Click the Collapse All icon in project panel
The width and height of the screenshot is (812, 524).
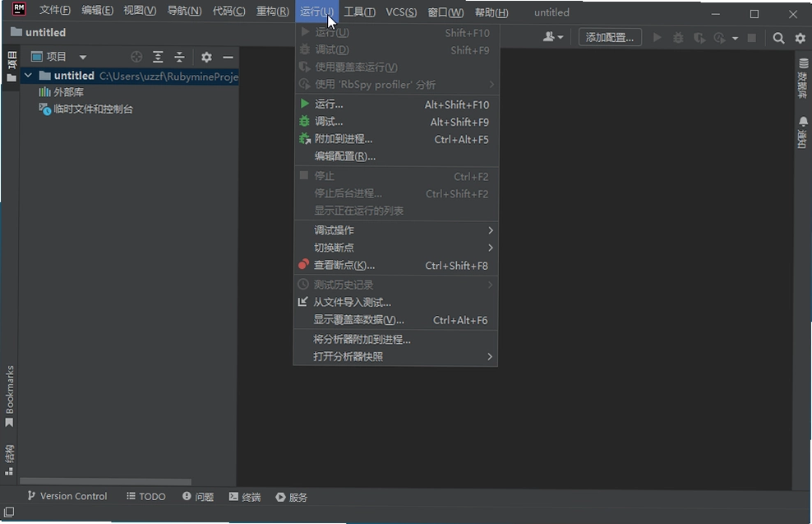click(179, 57)
